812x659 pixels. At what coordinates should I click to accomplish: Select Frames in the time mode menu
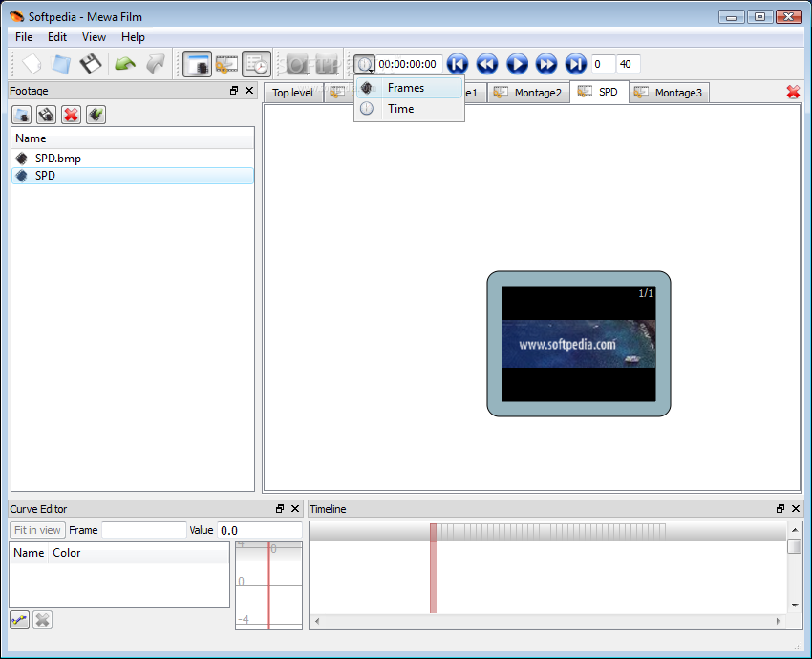pos(409,88)
